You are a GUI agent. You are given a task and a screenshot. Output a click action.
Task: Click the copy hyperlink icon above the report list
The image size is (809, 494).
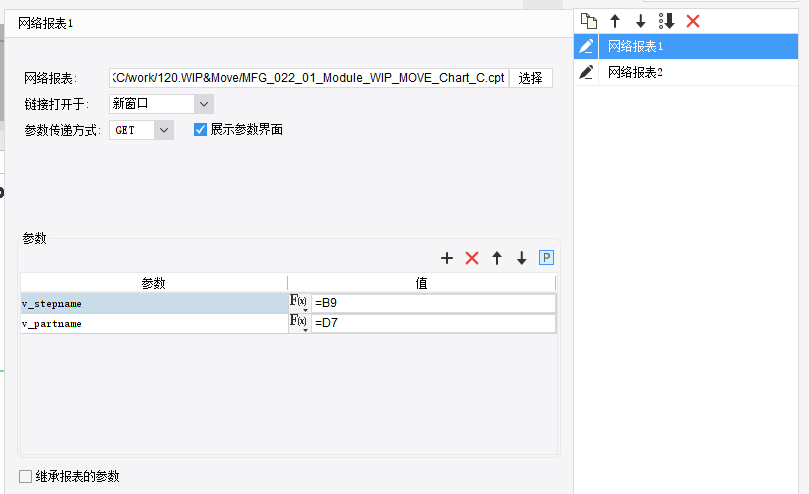click(589, 21)
